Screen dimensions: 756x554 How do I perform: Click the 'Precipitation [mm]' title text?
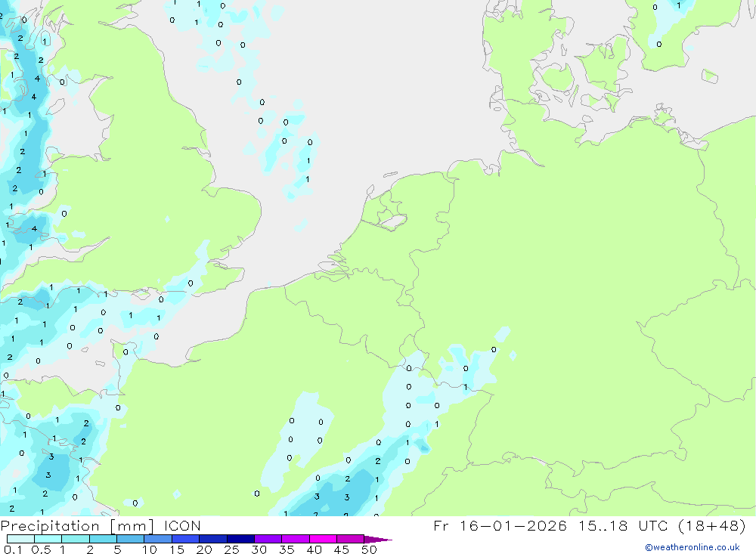point(77,526)
